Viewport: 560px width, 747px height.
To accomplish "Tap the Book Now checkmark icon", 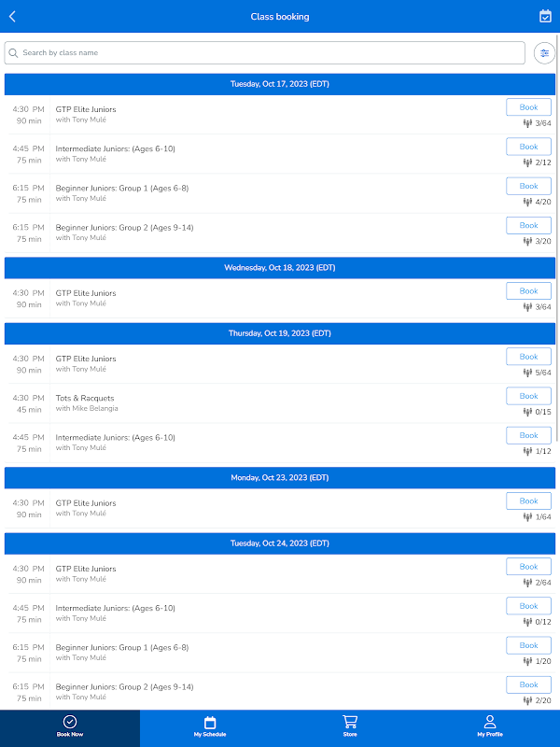I will 70,722.
